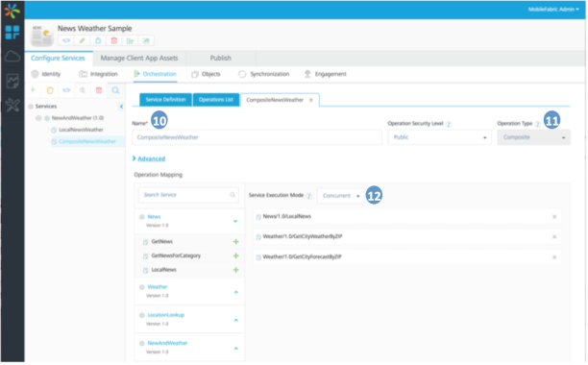Click the import app icon
The width and height of the screenshot is (588, 365).
coord(146,40)
